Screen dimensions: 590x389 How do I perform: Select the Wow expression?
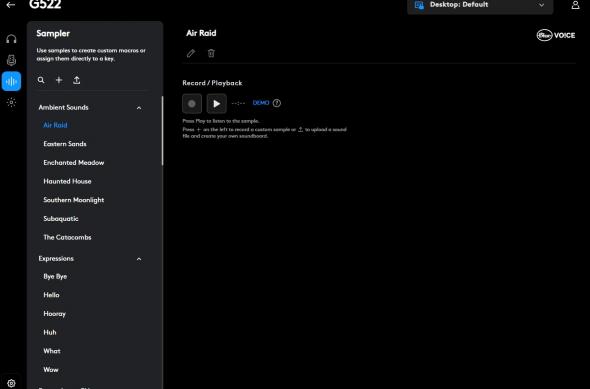point(51,370)
